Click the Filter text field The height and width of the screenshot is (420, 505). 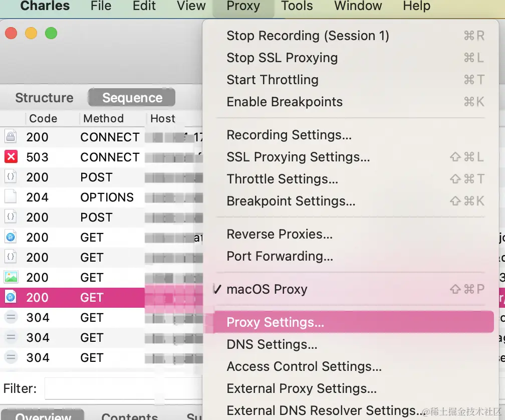[x=124, y=388]
